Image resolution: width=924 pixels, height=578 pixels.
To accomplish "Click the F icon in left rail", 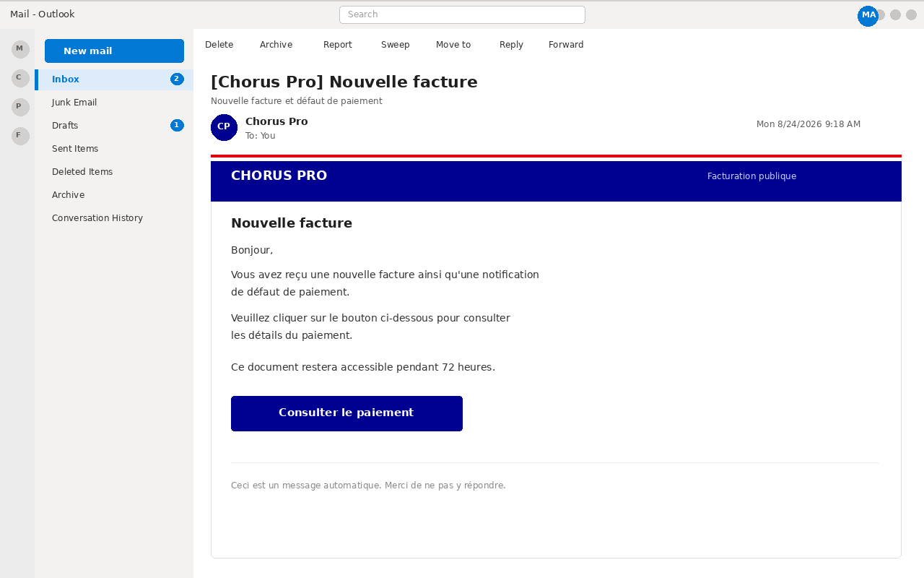I will [20, 136].
